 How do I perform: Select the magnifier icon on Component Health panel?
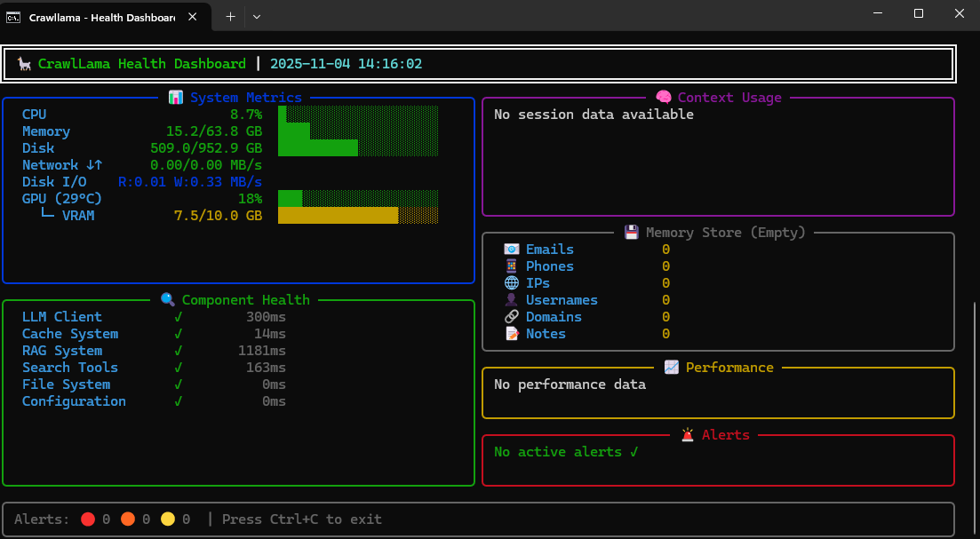coord(167,299)
